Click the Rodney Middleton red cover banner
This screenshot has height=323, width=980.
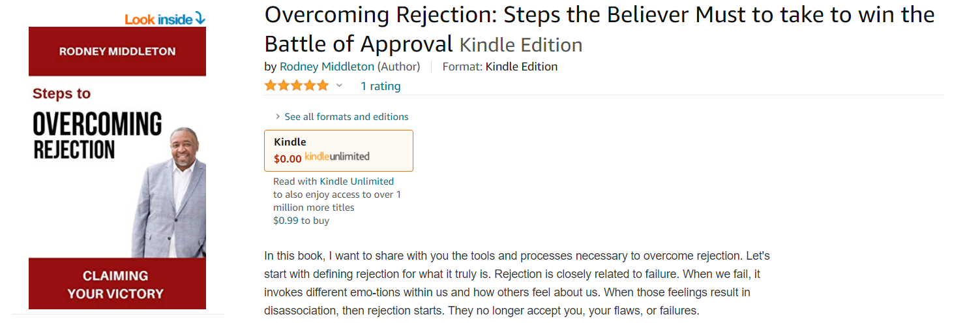[x=117, y=52]
